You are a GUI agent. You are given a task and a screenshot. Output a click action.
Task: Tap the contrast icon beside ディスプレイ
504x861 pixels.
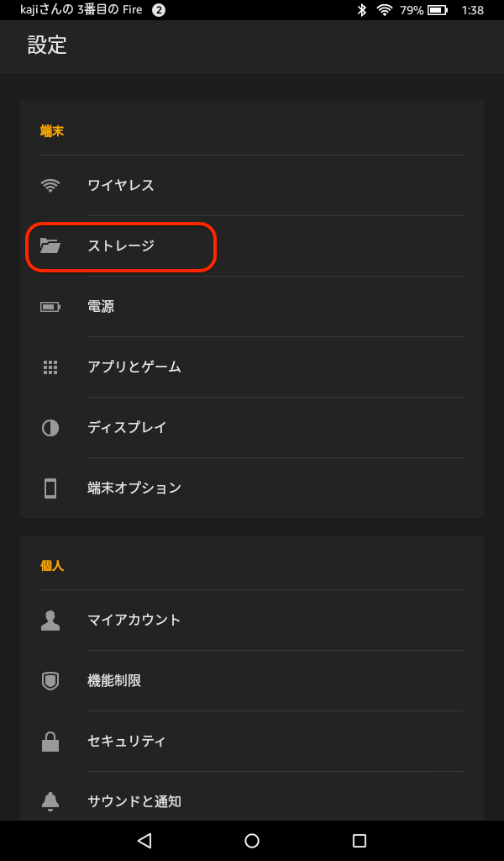tap(50, 428)
